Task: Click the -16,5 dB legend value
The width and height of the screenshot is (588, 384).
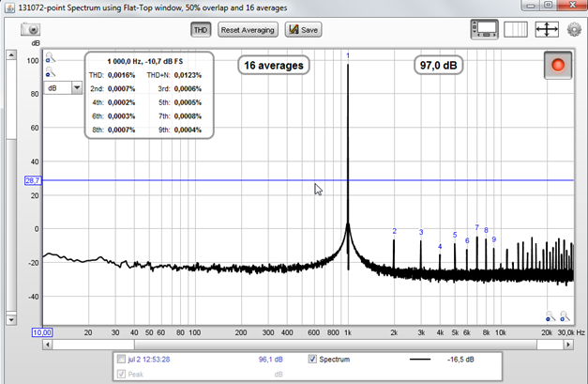Action: tap(460, 360)
